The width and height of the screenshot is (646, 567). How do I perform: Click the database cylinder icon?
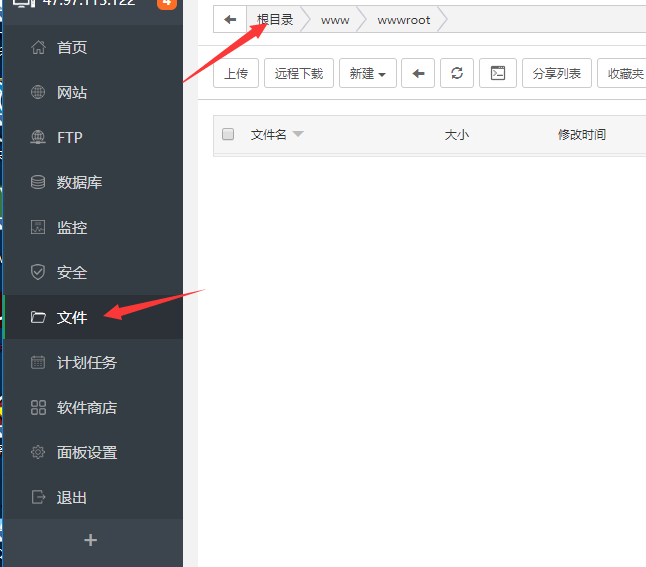click(x=38, y=182)
